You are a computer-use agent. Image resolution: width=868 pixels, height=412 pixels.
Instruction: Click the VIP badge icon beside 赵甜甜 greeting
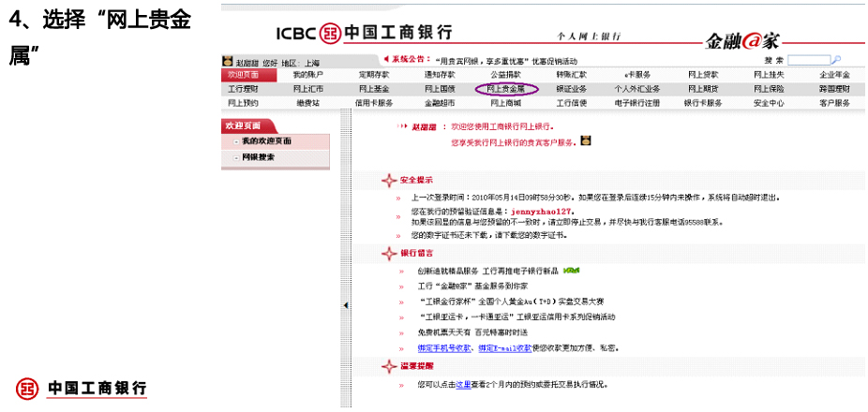227,62
